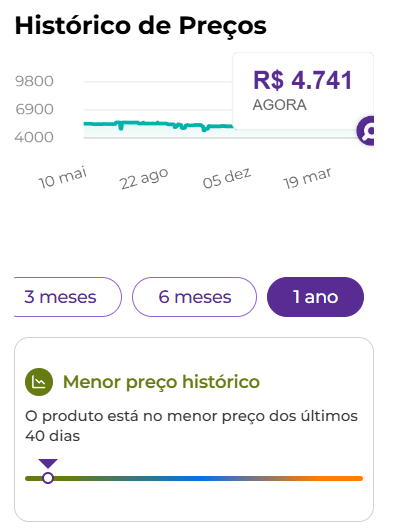Click the 22 ago date label on the axis
Image resolution: width=393 pixels, height=530 pixels.
point(144,178)
